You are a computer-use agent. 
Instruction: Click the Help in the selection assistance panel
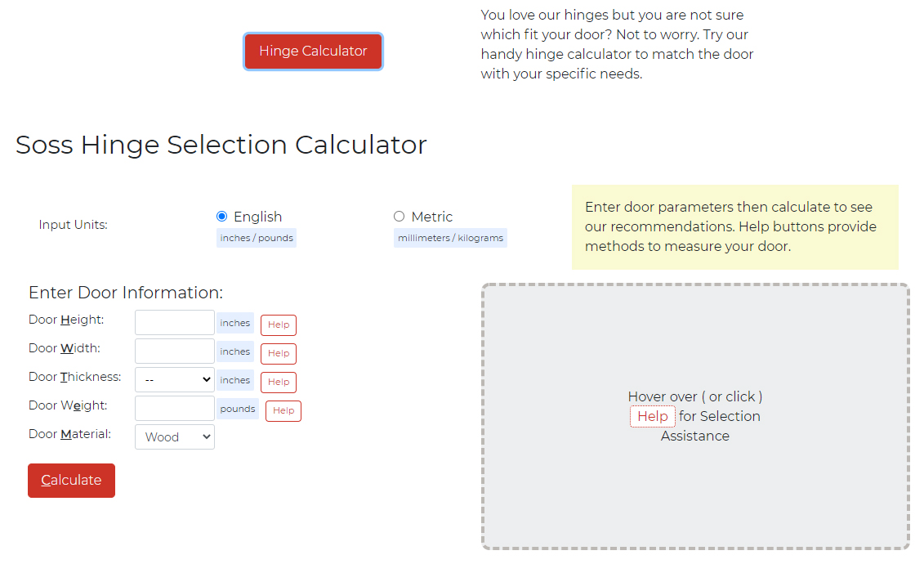652,416
